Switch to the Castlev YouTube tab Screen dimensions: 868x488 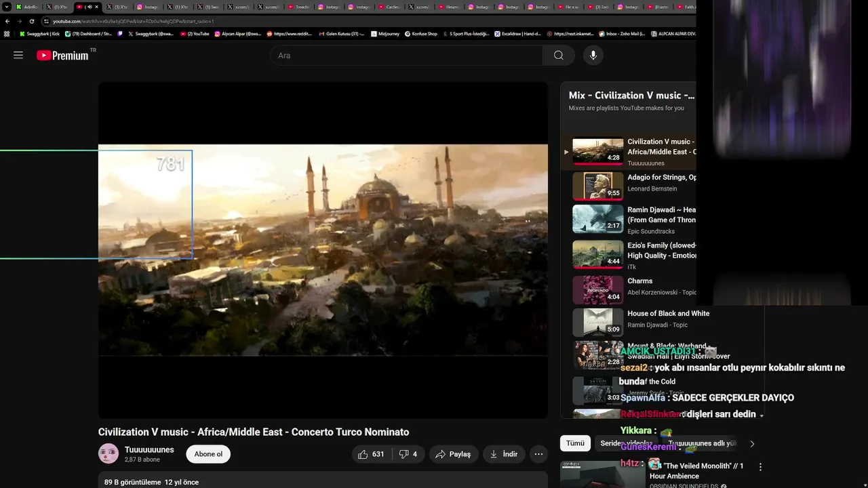click(x=389, y=7)
